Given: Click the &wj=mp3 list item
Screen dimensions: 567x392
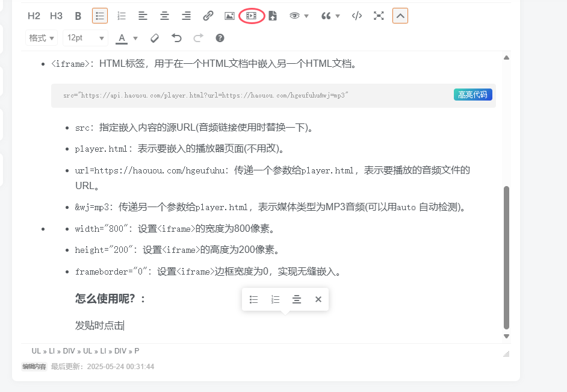Looking at the screenshot, I should pyautogui.click(x=271, y=207).
